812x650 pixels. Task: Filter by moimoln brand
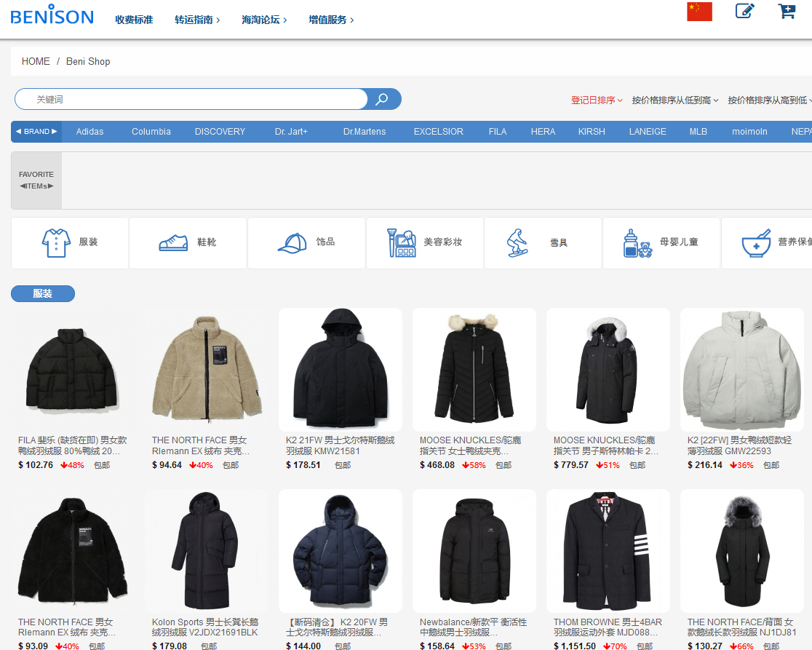pyautogui.click(x=750, y=132)
